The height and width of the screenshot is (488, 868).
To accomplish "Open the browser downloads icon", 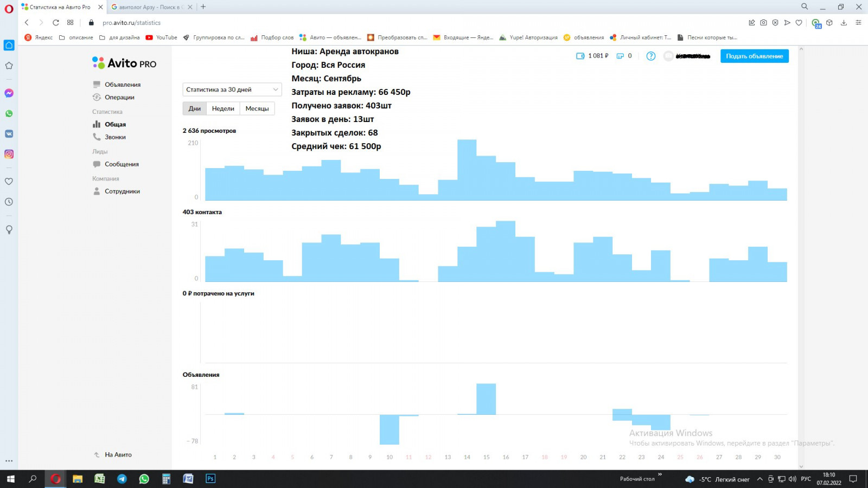I will pyautogui.click(x=844, y=23).
